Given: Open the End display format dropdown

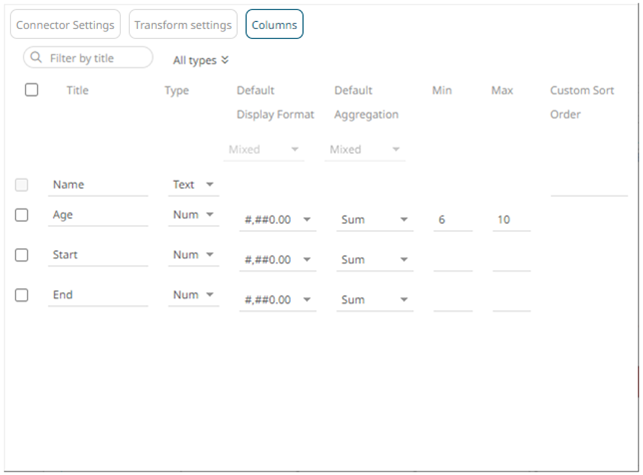Looking at the screenshot, I should pos(277,300).
